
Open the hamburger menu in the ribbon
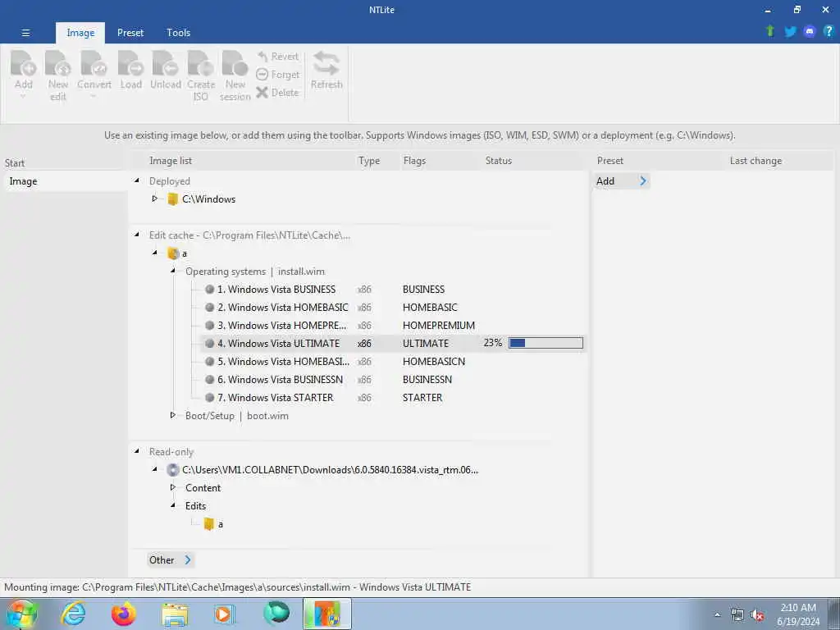pos(25,33)
